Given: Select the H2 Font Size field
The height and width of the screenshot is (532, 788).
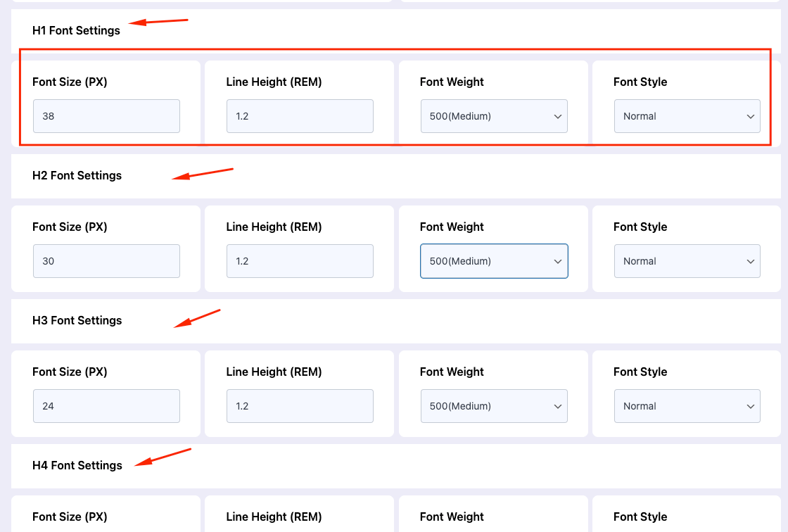Looking at the screenshot, I should coord(106,261).
